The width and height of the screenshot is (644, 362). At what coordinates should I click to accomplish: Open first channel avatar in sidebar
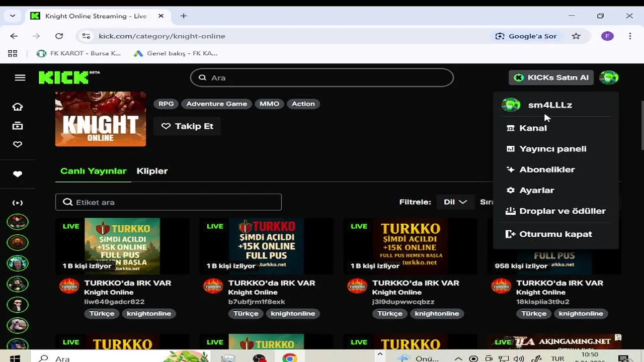pyautogui.click(x=18, y=222)
